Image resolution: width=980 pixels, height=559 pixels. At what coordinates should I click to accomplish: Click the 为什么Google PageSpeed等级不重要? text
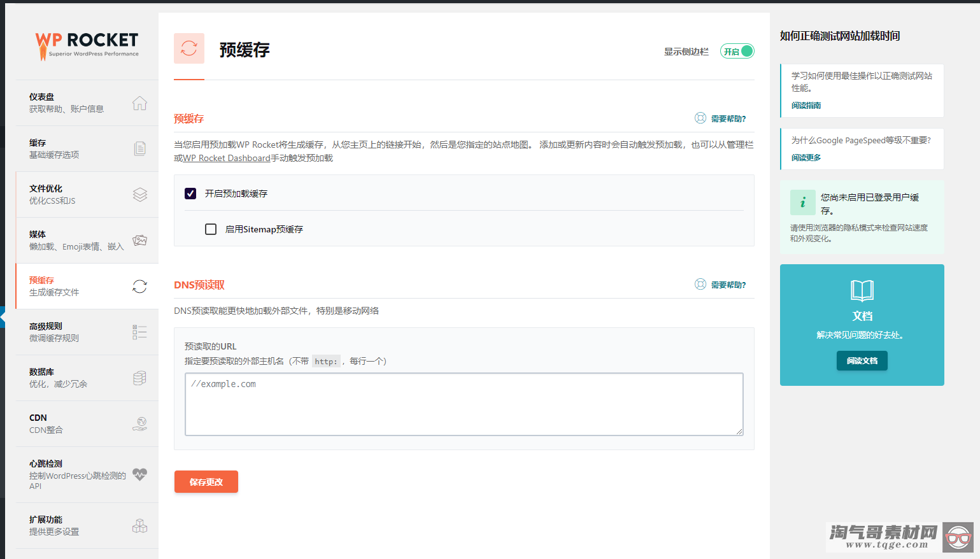(x=861, y=140)
